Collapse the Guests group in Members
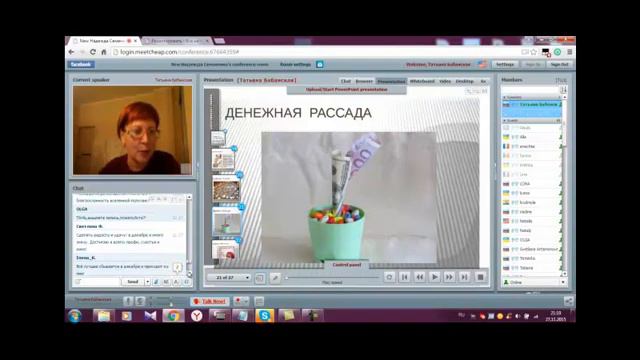Image resolution: width=640 pixels, height=360 pixels. (504, 121)
